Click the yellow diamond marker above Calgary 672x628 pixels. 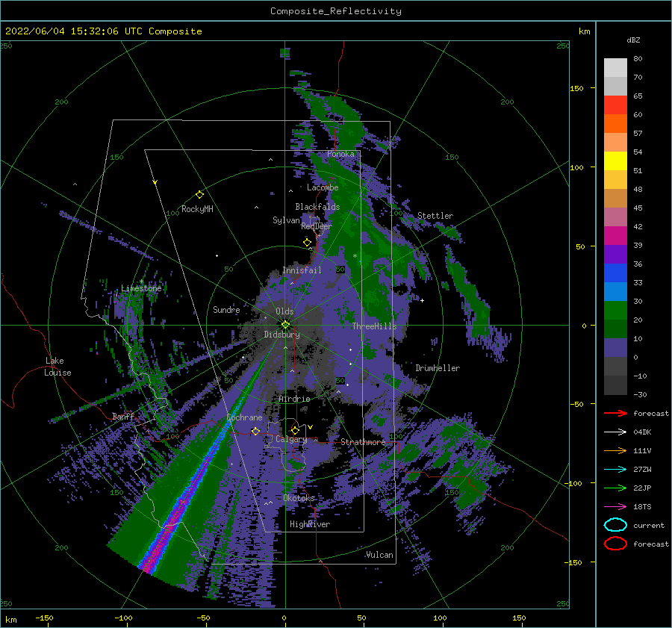295,430
